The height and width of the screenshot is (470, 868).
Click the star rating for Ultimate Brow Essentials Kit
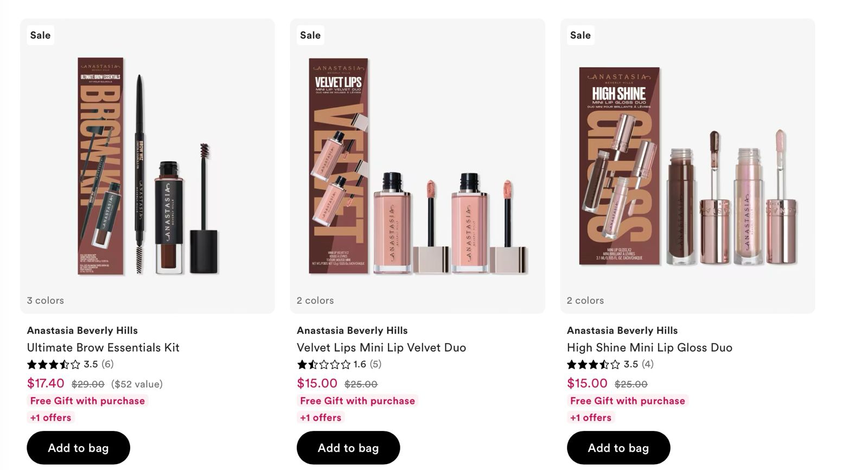tap(53, 364)
